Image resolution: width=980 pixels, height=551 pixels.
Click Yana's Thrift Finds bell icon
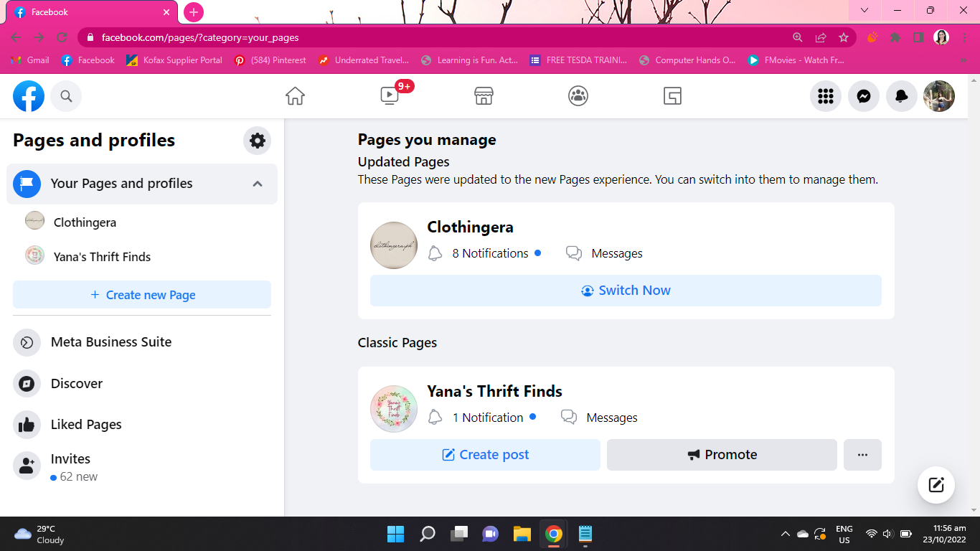(435, 418)
